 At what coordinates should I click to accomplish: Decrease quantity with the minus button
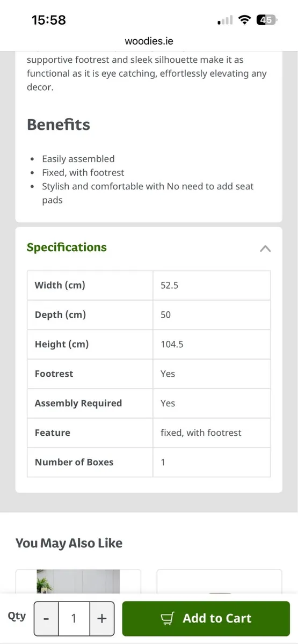pos(46,619)
